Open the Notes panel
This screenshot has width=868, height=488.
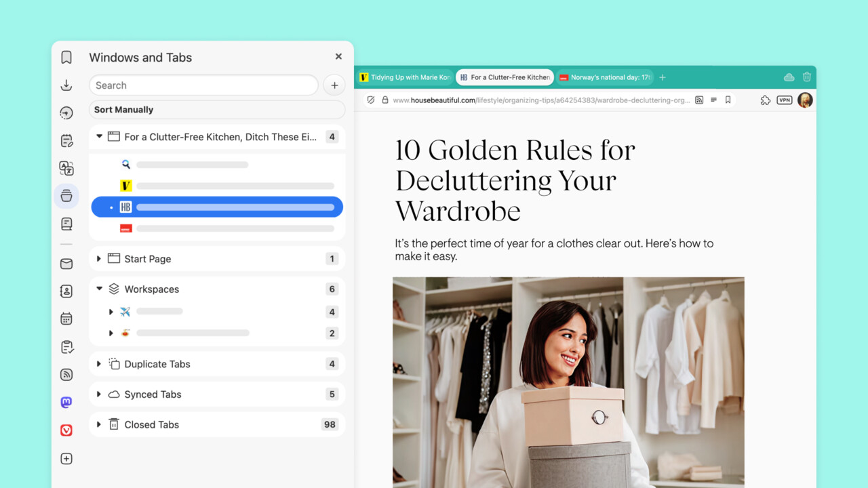[66, 140]
